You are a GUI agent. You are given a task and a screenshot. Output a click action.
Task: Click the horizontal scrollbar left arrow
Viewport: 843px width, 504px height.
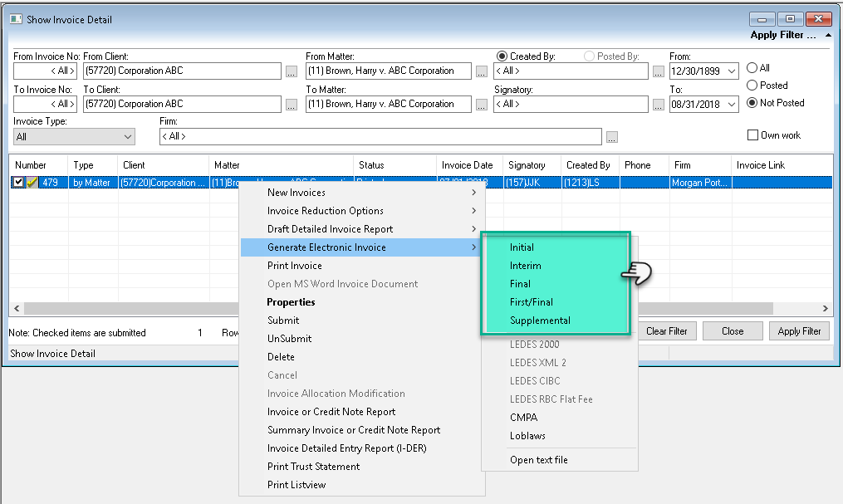coord(17,308)
